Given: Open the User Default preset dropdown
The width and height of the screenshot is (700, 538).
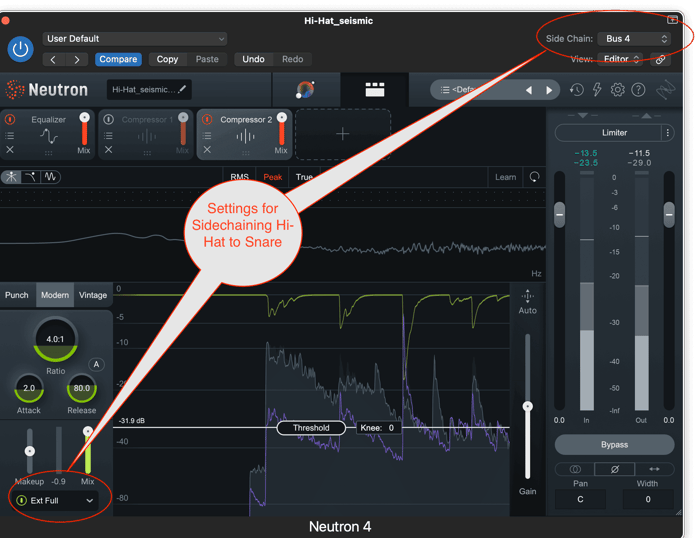Looking at the screenshot, I should pos(134,39).
